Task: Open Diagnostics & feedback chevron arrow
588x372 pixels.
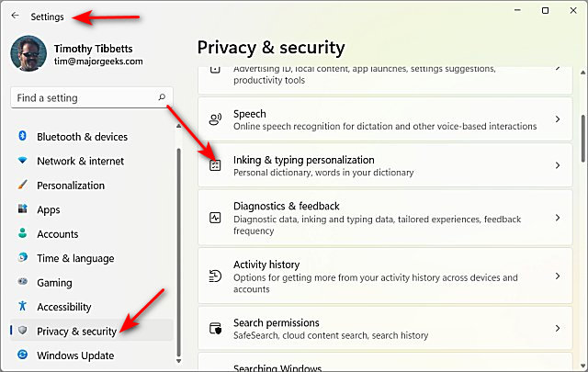Action: (x=558, y=218)
